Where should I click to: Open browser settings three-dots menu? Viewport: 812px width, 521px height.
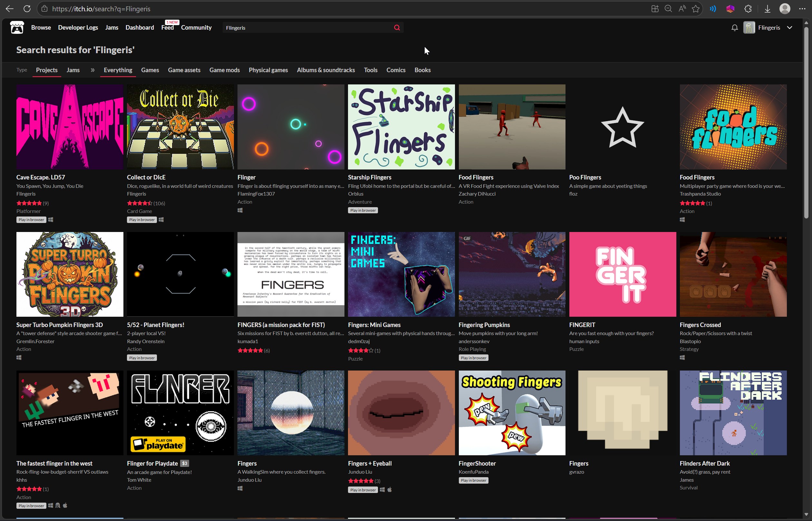pyautogui.click(x=802, y=9)
